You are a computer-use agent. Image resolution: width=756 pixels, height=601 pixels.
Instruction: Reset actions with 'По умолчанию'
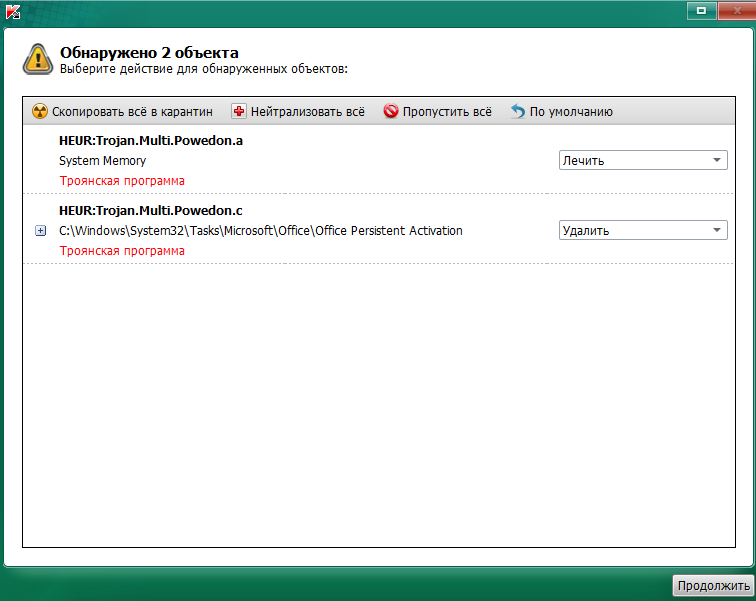[571, 112]
